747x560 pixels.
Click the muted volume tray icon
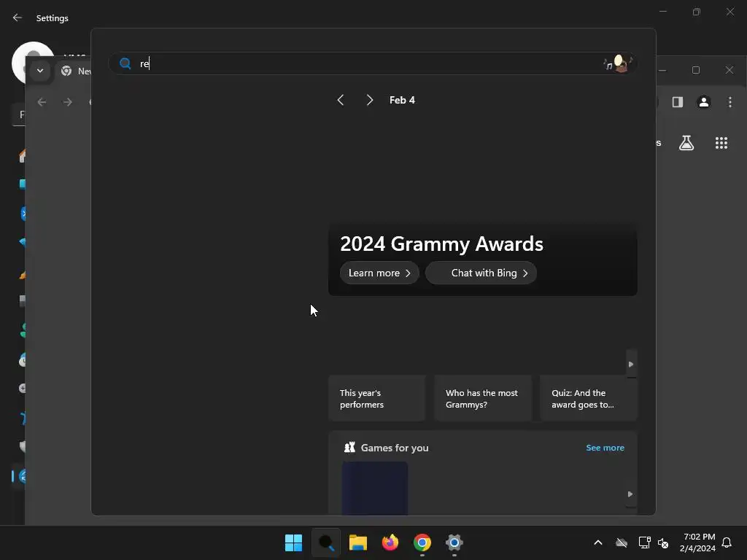pos(663,542)
